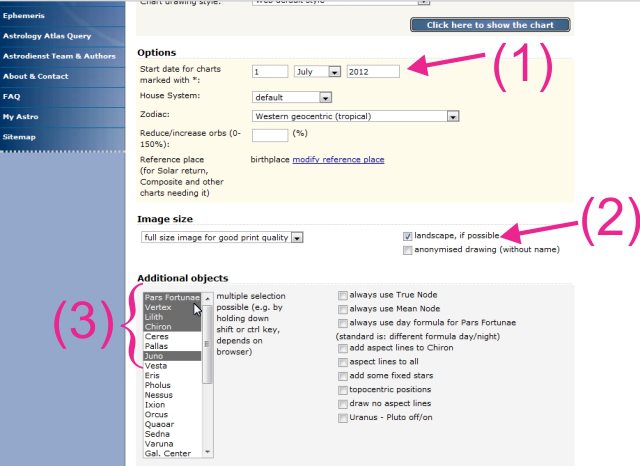Expand the Zodiac type dropdown
The image size is (640, 466).
355,116
